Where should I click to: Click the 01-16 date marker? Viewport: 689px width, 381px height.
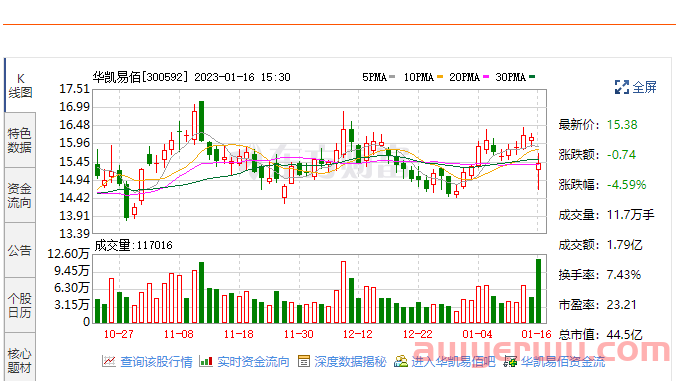(537, 334)
